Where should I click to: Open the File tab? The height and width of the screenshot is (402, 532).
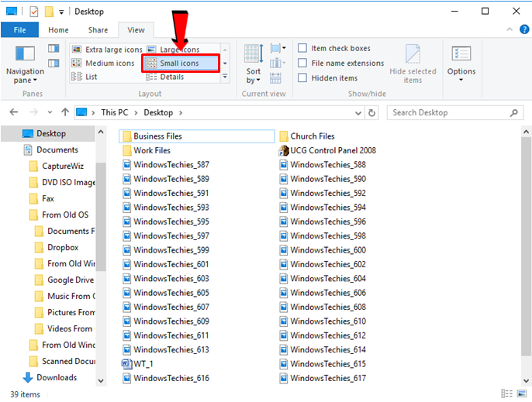click(19, 30)
